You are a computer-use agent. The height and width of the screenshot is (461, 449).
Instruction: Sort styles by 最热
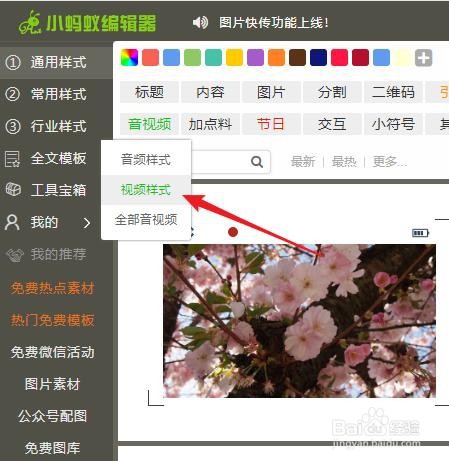[344, 162]
